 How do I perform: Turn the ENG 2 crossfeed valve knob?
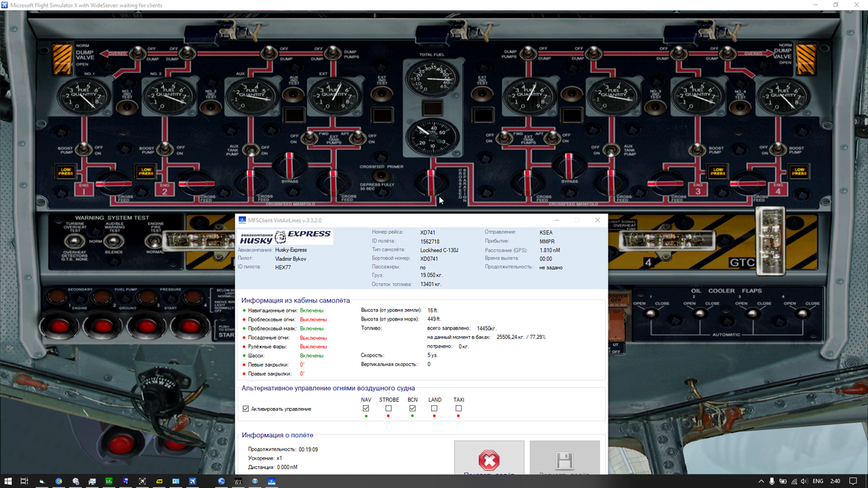click(196, 184)
